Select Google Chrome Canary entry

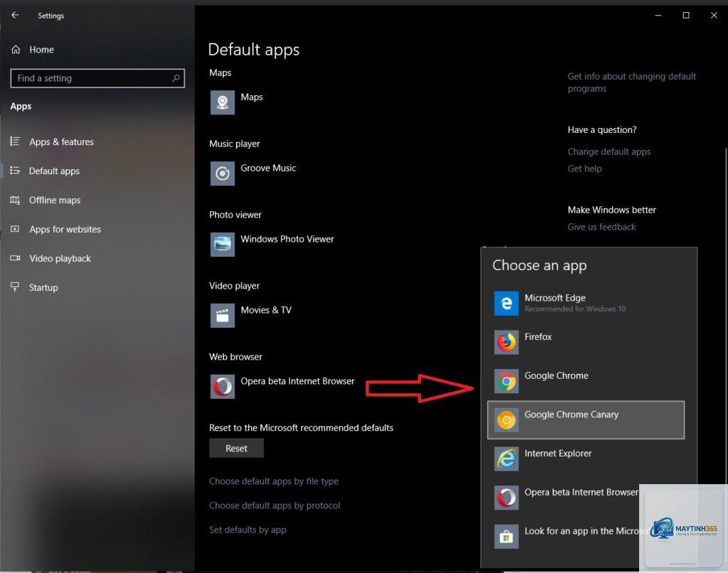pyautogui.click(x=586, y=419)
